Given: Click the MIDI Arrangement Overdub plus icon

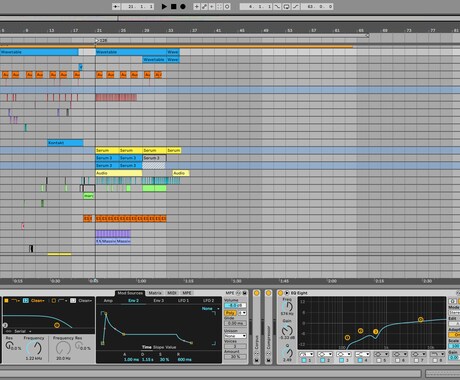Looking at the screenshot, I should 197,6.
